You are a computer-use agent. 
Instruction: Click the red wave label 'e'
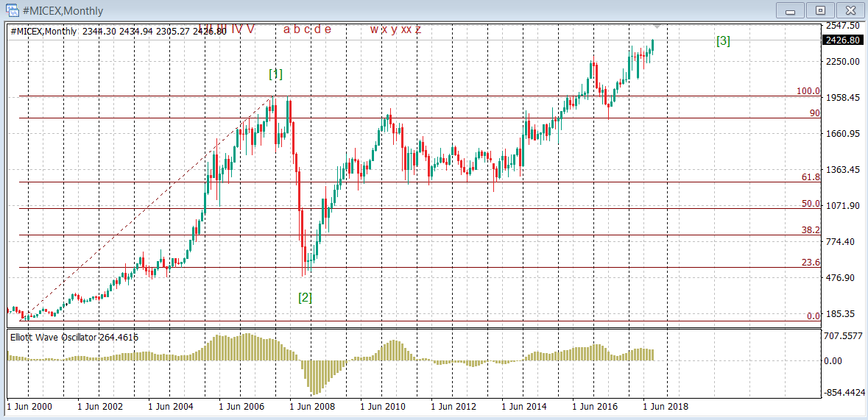(x=328, y=30)
